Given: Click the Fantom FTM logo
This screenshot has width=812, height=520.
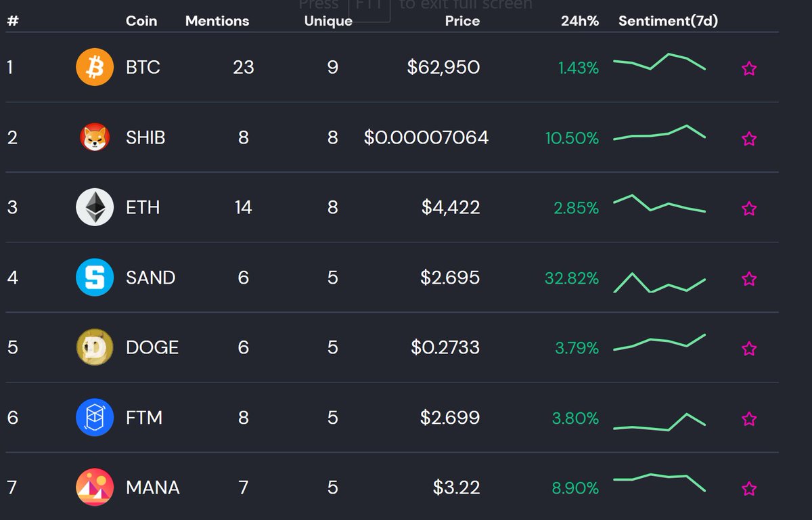Looking at the screenshot, I should tap(95, 418).
